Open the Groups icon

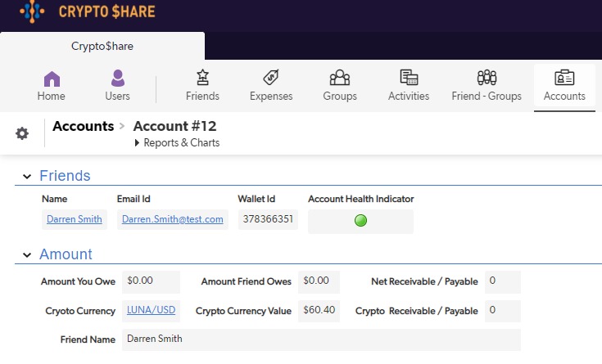340,78
